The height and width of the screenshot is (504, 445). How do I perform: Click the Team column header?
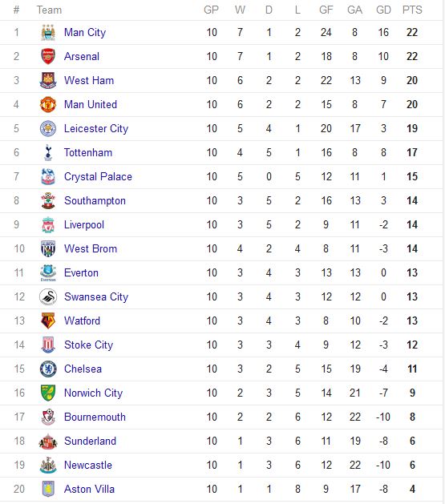[49, 10]
